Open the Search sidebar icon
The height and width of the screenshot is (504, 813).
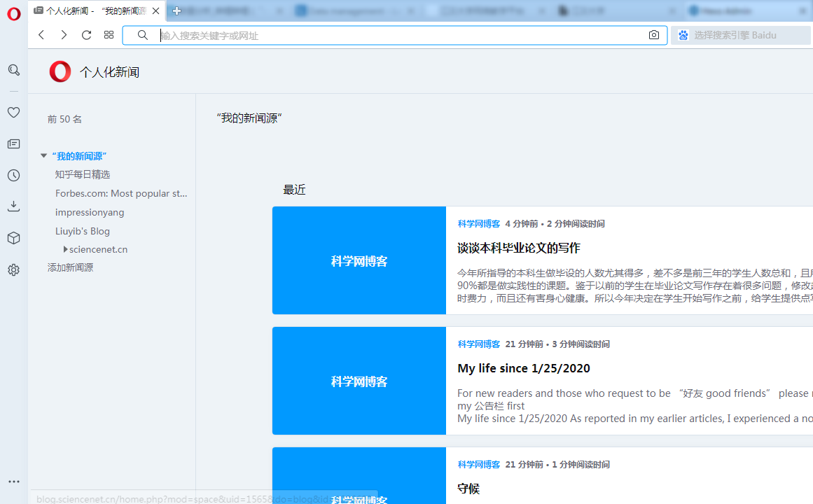[x=13, y=70]
